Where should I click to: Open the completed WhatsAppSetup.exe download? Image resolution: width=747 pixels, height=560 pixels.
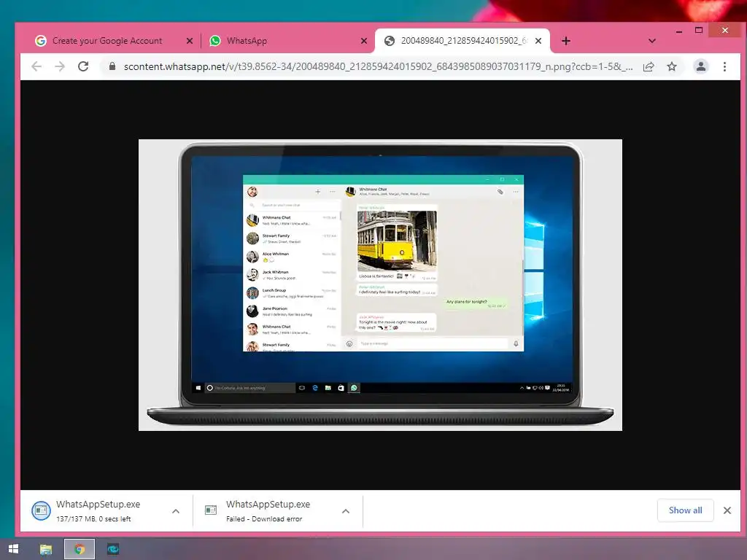coord(98,510)
